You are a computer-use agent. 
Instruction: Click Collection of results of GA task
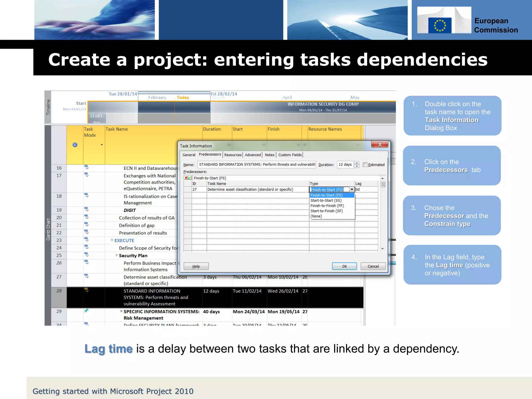tap(147, 218)
